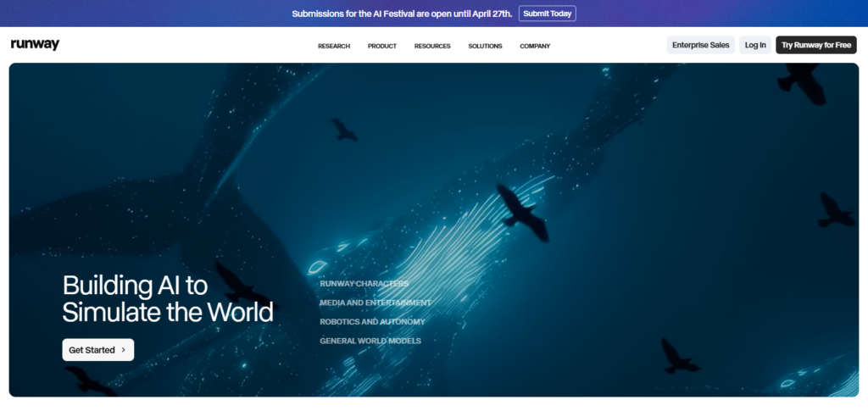Click the arrow icon in Get Started
Image resolution: width=868 pixels, height=411 pixels.
[x=124, y=350]
